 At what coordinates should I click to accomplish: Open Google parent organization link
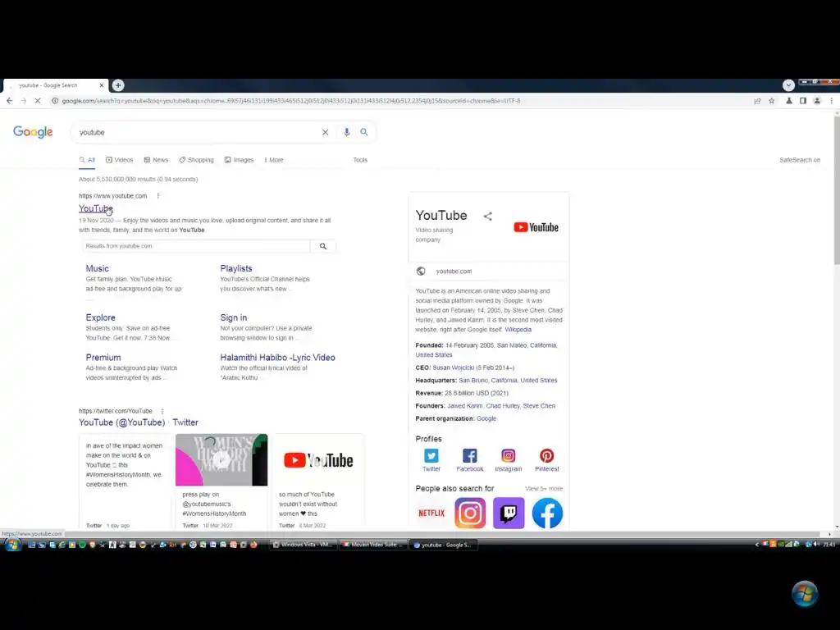[486, 419]
